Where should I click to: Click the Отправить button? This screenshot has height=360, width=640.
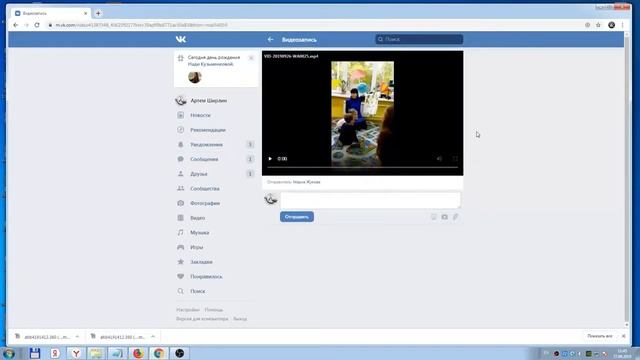pos(297,217)
